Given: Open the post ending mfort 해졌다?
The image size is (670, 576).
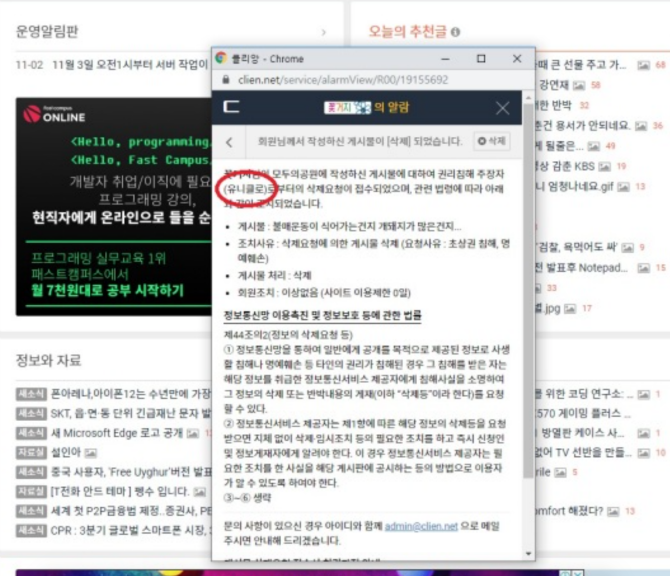Looking at the screenshot, I should 569,511.
